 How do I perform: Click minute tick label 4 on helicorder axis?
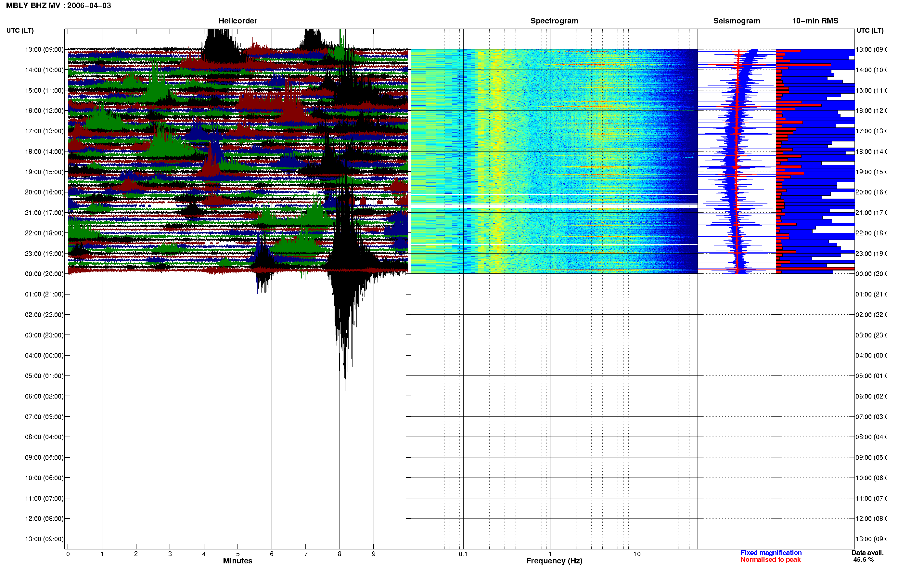[x=204, y=554]
